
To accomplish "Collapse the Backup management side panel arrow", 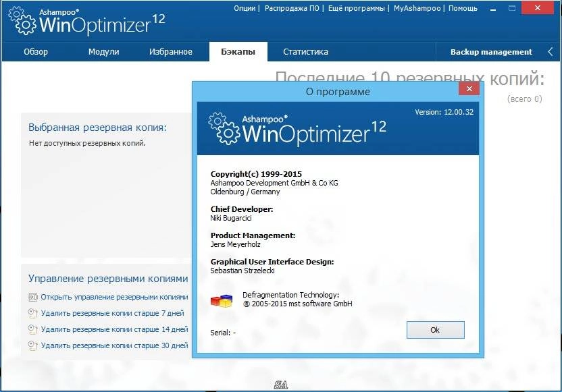I will coord(550,52).
